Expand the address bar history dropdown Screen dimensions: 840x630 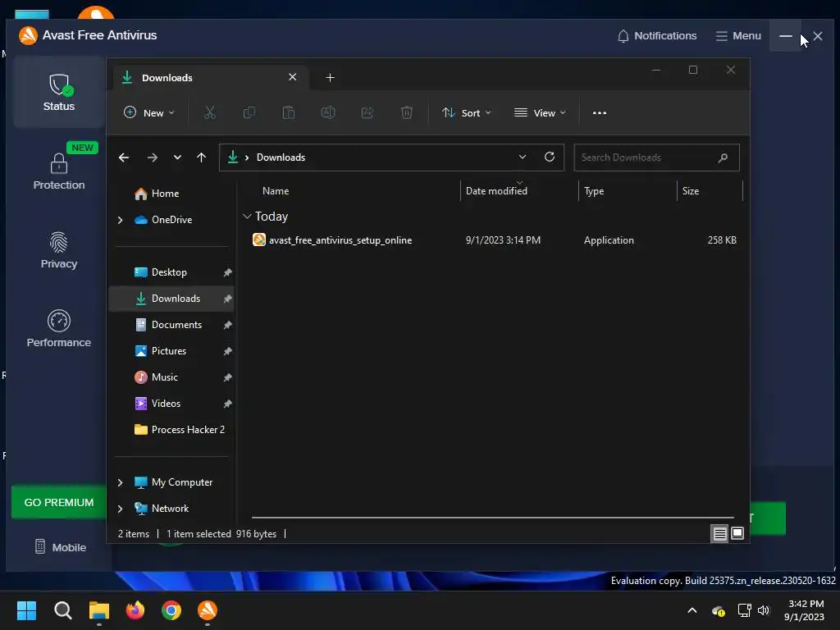[523, 157]
